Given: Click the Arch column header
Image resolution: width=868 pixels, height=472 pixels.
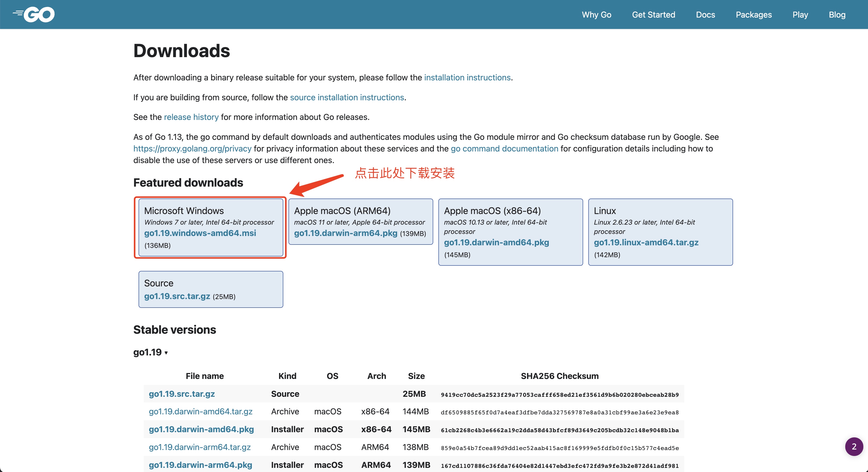Looking at the screenshot, I should (x=376, y=376).
